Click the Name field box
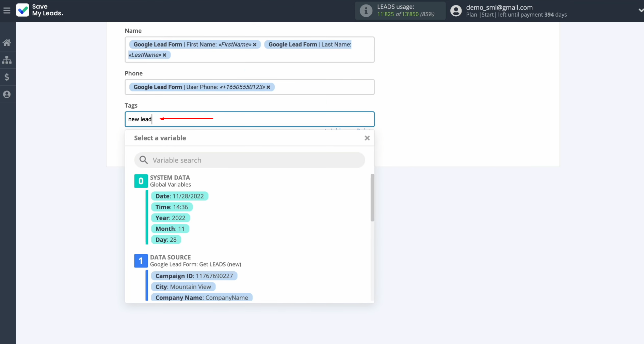The height and width of the screenshot is (344, 644). coord(249,50)
